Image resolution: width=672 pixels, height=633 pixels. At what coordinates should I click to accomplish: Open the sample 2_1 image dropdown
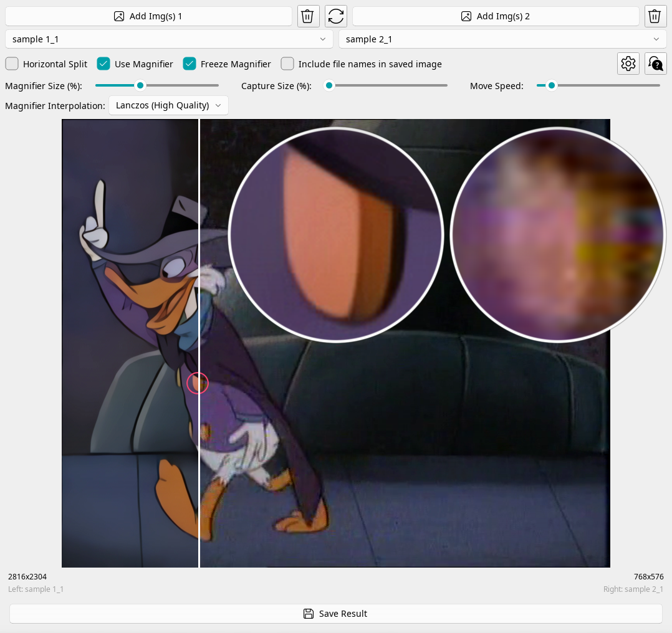coord(502,39)
